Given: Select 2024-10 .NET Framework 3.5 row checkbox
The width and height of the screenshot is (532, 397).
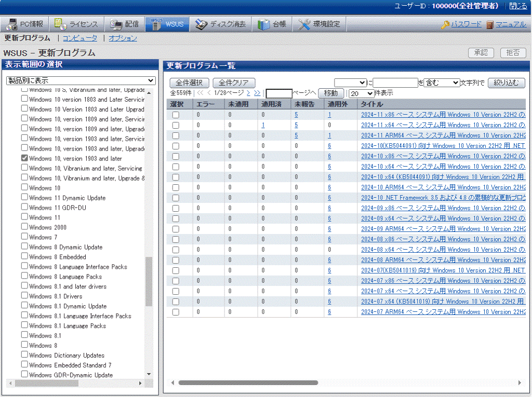Looking at the screenshot, I should (176, 198).
